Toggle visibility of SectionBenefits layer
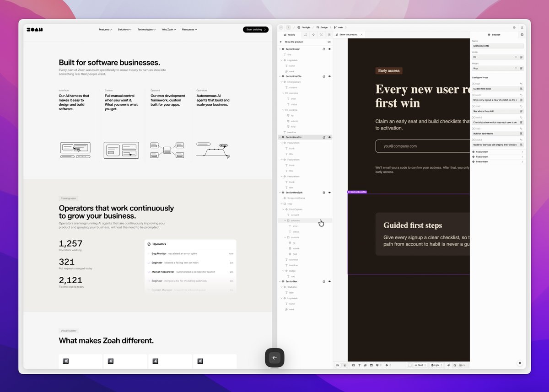549x392 pixels. [x=329, y=137]
